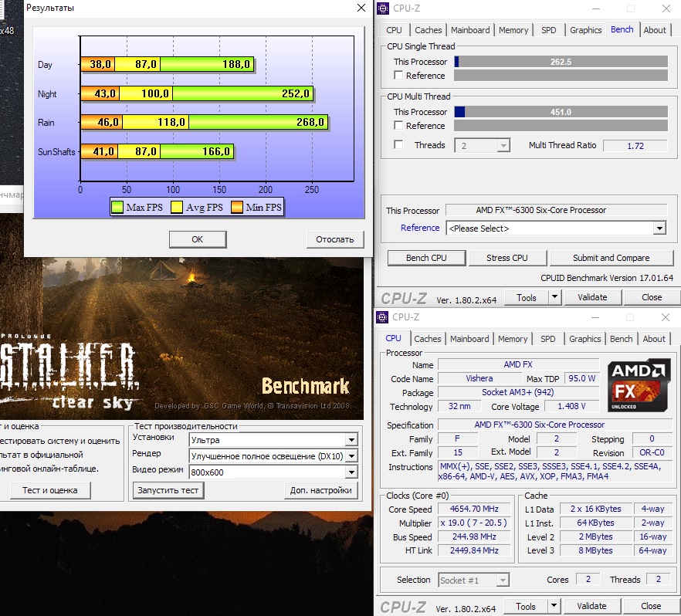Open Memory tab in upper CPU-Z window
The width and height of the screenshot is (681, 616).
513,30
